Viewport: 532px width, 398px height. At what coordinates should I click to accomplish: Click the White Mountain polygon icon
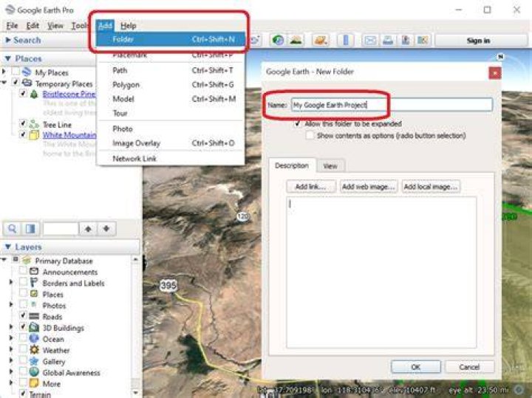pyautogui.click(x=34, y=135)
